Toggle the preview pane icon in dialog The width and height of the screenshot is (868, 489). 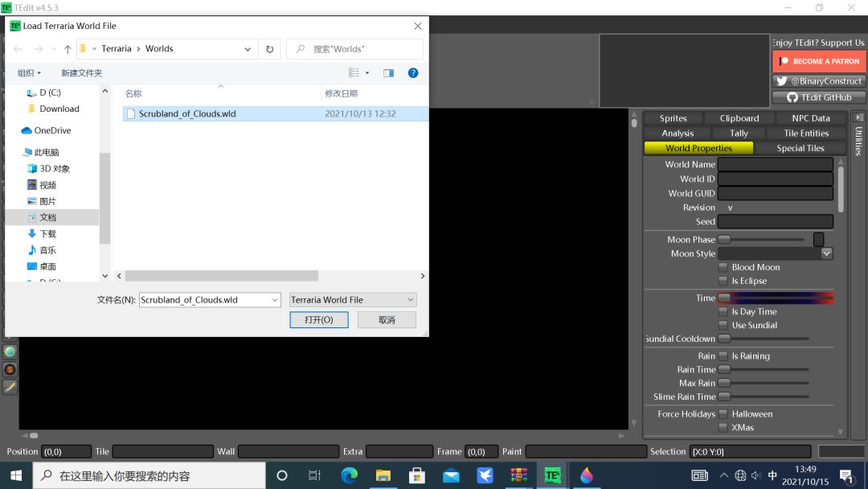(388, 72)
